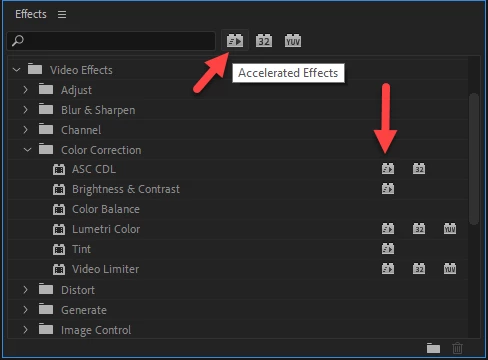Click the Distort folder icon
Image resolution: width=488 pixels, height=360 pixels.
pyautogui.click(x=46, y=289)
